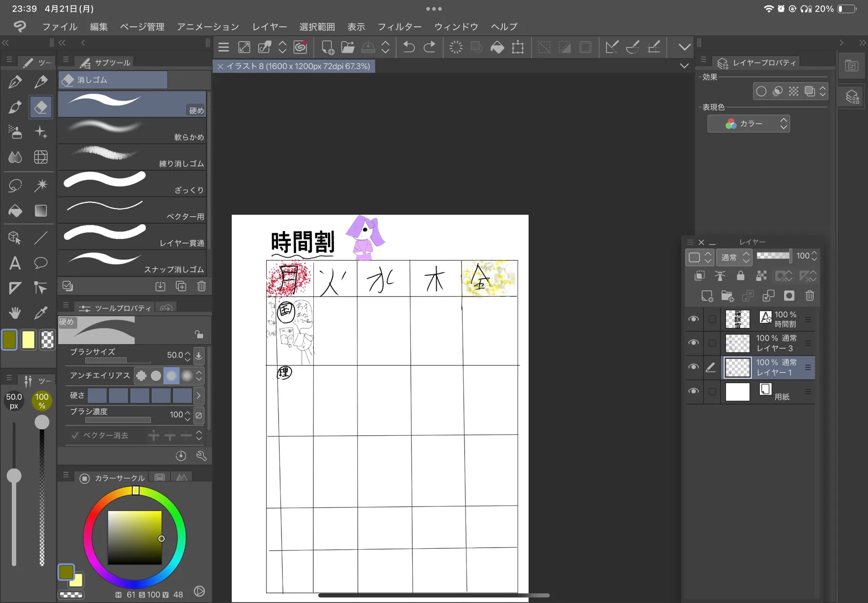868x603 pixels.
Task: Open the 通常 blend mode dropdown
Action: pyautogui.click(x=733, y=256)
